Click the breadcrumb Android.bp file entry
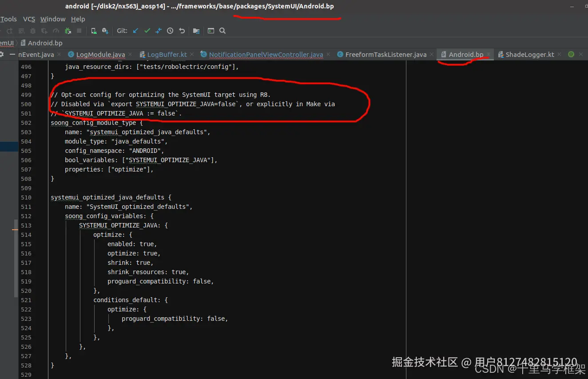 (41, 43)
